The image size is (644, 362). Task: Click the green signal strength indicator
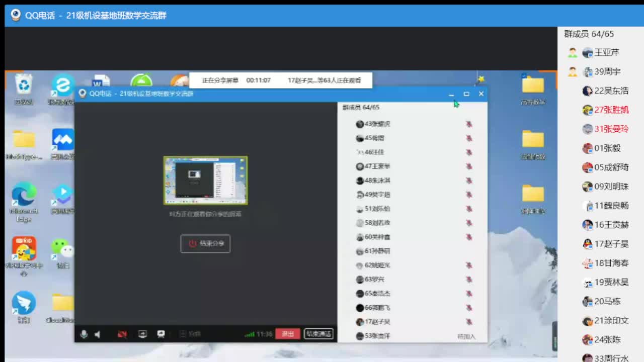pyautogui.click(x=250, y=334)
